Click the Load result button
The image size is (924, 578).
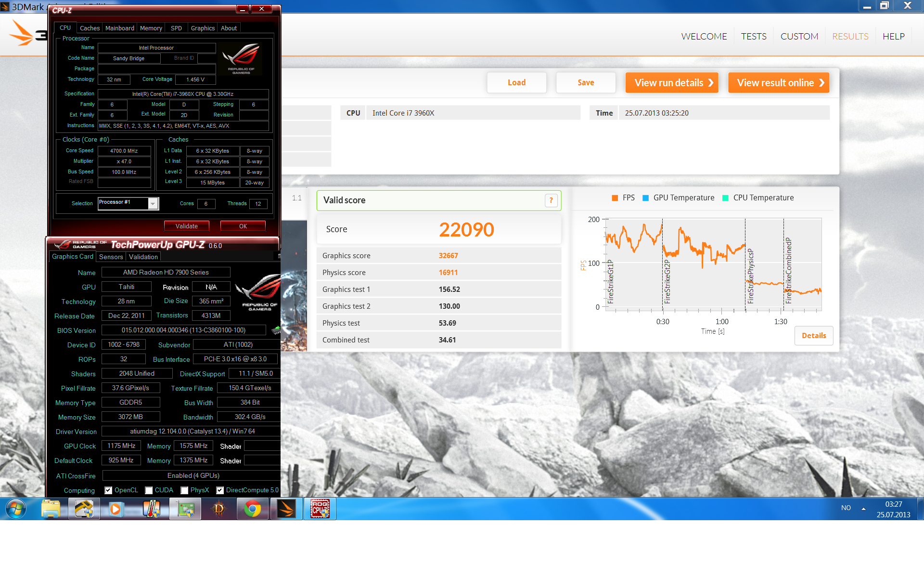(516, 83)
